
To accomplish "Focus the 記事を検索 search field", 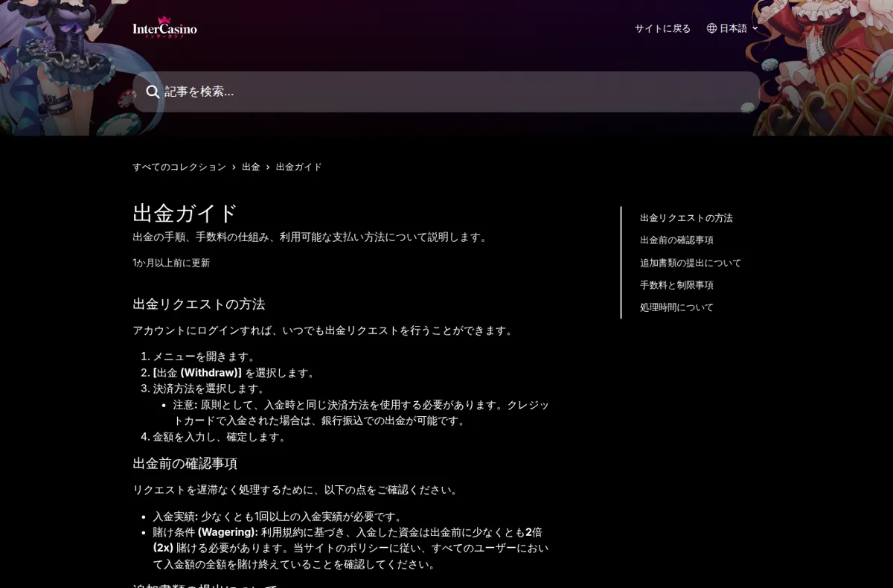I will point(446,92).
